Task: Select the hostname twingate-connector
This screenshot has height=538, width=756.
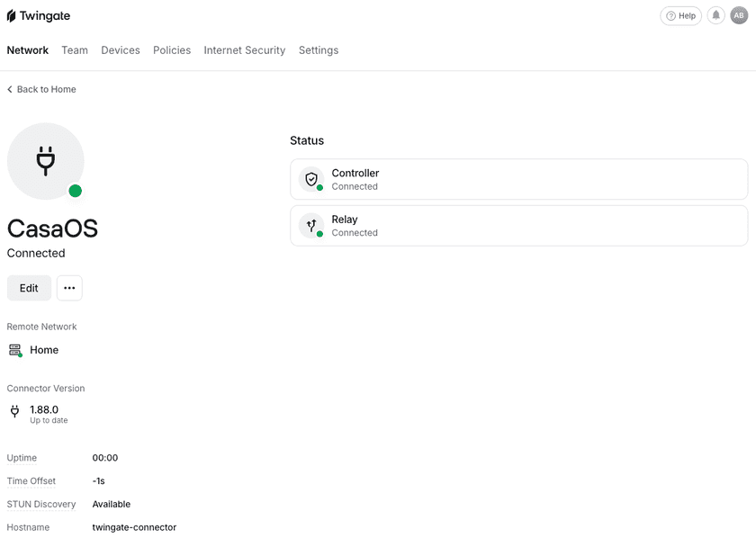Action: [134, 527]
